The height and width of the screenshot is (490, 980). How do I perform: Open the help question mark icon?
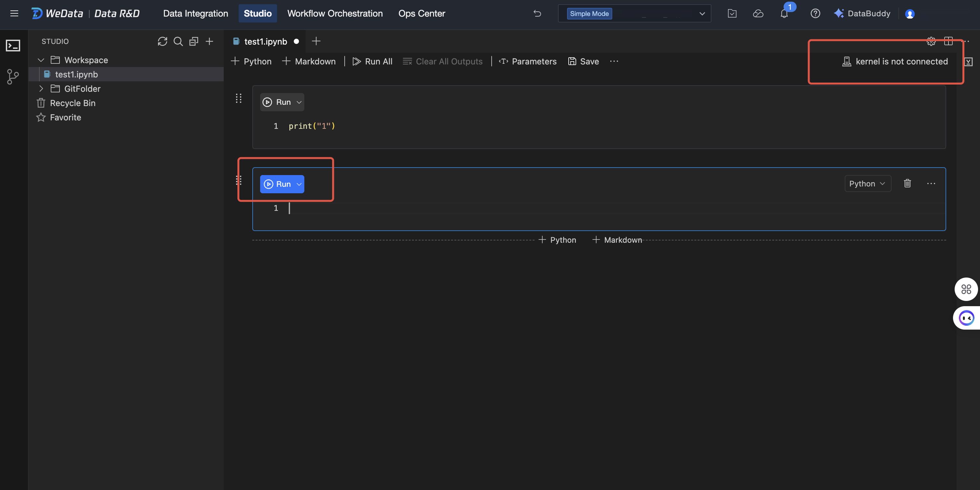pos(815,14)
